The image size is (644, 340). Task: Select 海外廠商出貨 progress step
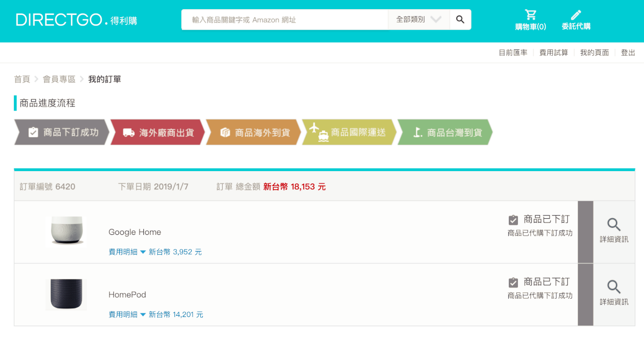[158, 132]
